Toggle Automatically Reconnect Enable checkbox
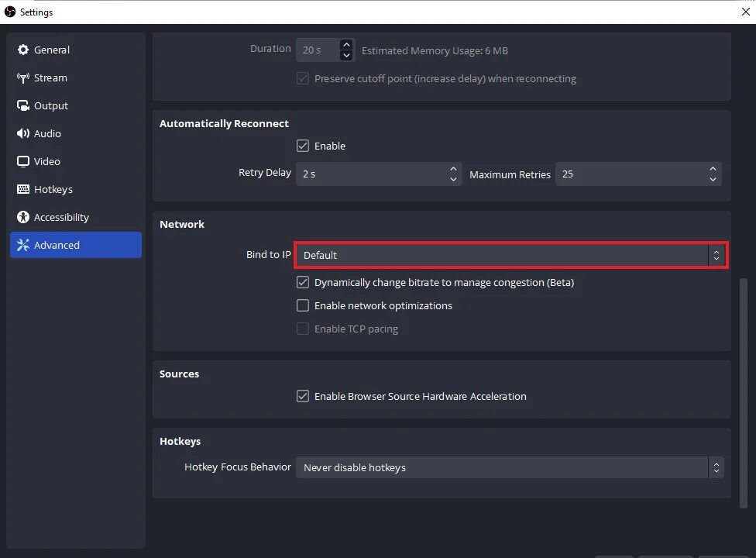 tap(303, 146)
